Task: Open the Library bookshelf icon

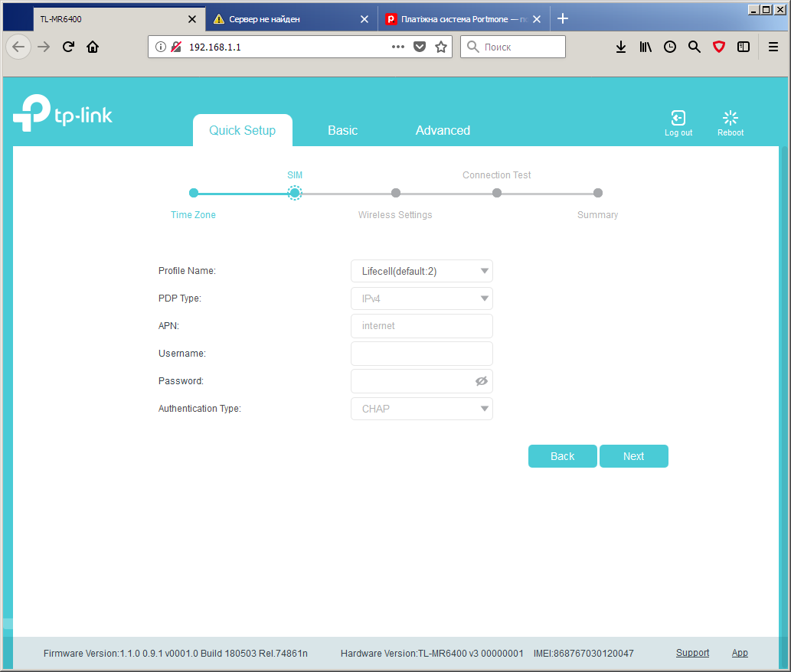Action: [x=646, y=47]
